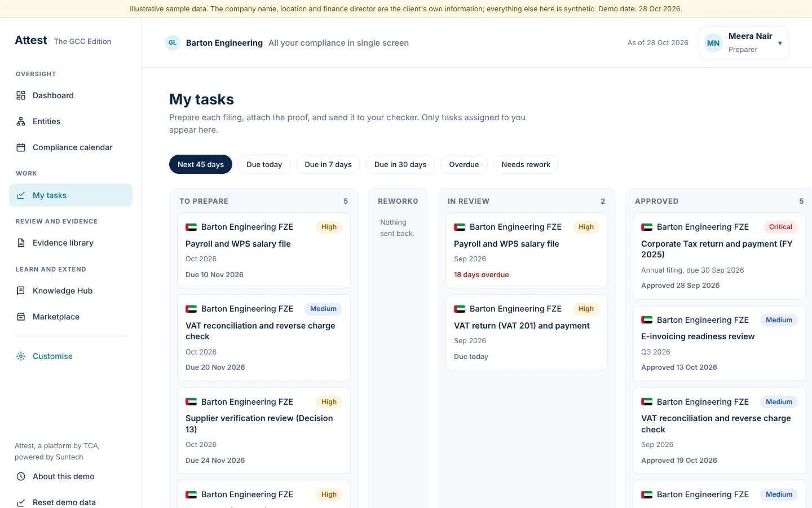Open the About this demo link
Screen dimensions: 812x508
[71, 476]
